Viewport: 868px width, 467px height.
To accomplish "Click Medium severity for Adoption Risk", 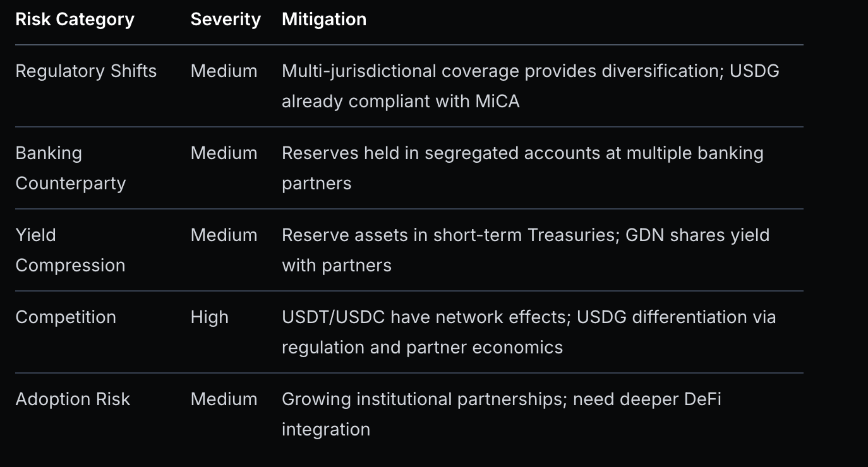I will [224, 399].
